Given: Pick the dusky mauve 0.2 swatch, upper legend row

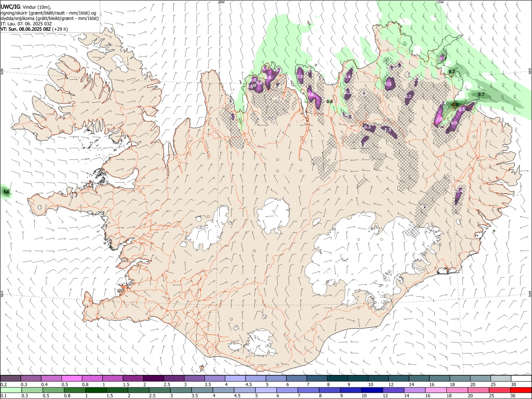Looking at the screenshot, I should pos(11,379).
